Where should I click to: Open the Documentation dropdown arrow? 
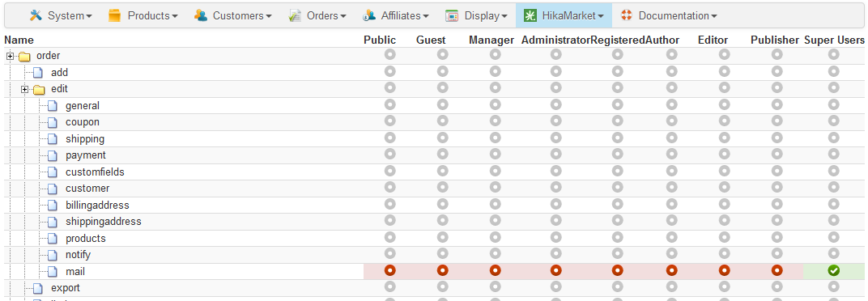[x=714, y=17]
